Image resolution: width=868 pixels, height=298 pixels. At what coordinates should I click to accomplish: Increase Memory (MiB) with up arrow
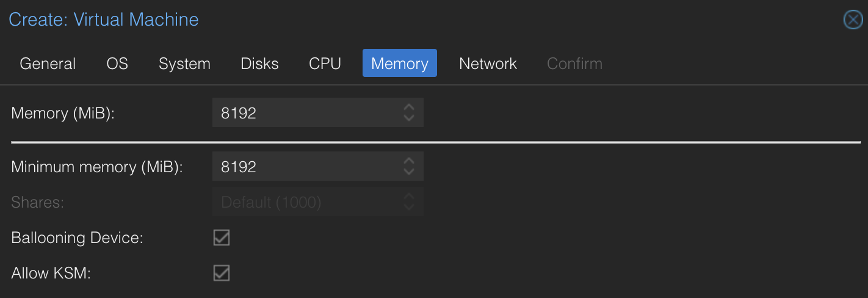(x=409, y=107)
